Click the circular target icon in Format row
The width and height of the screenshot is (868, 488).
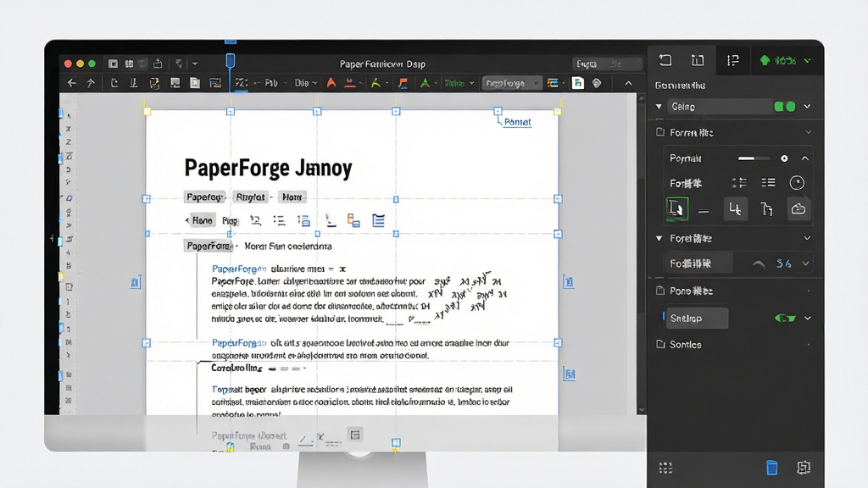[797, 183]
